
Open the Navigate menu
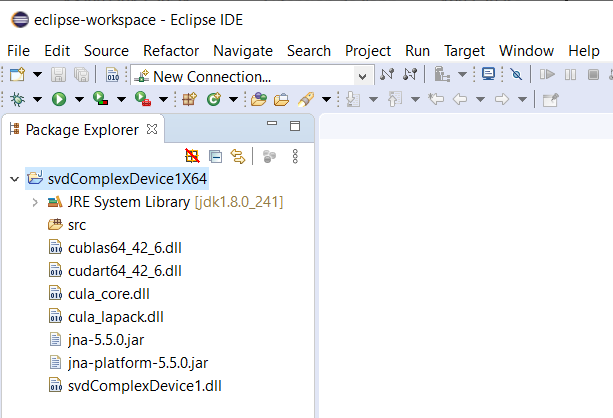(x=242, y=50)
